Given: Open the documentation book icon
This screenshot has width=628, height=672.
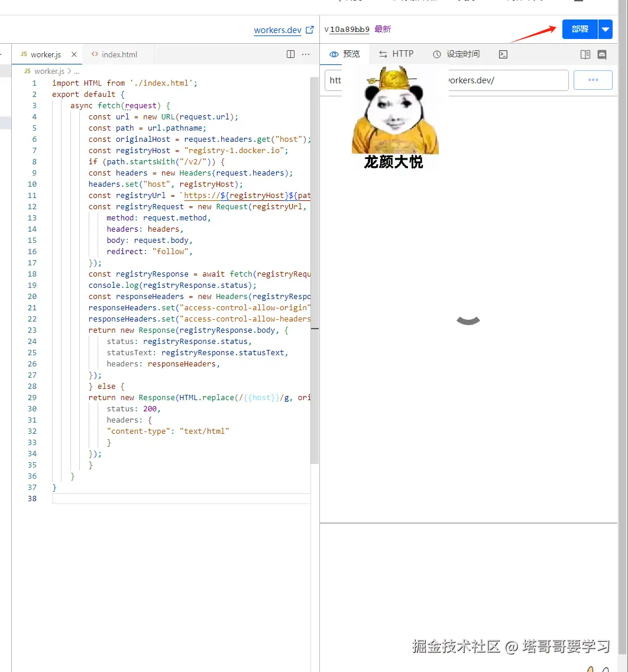Looking at the screenshot, I should tap(585, 54).
